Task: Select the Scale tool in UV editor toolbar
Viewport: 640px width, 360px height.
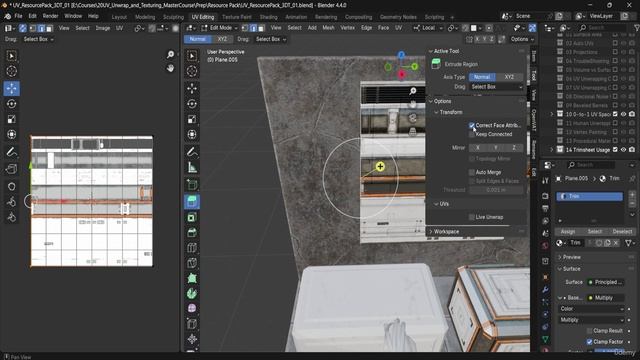Action: (11, 119)
